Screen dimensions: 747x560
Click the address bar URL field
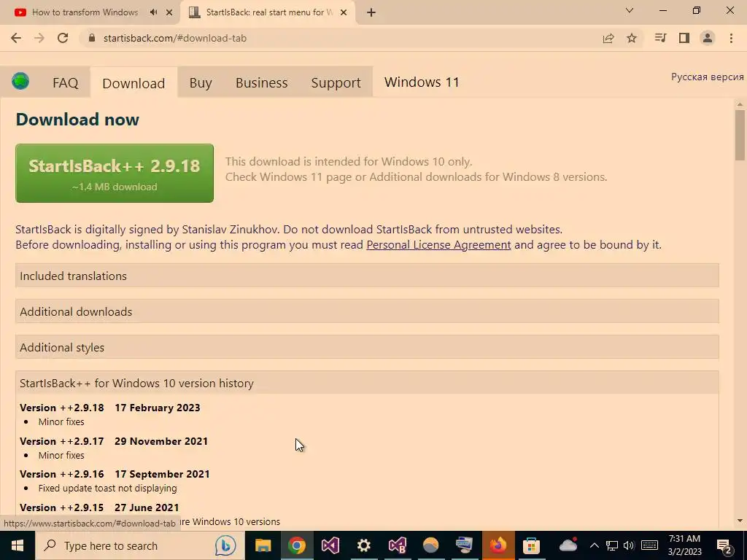point(333,38)
